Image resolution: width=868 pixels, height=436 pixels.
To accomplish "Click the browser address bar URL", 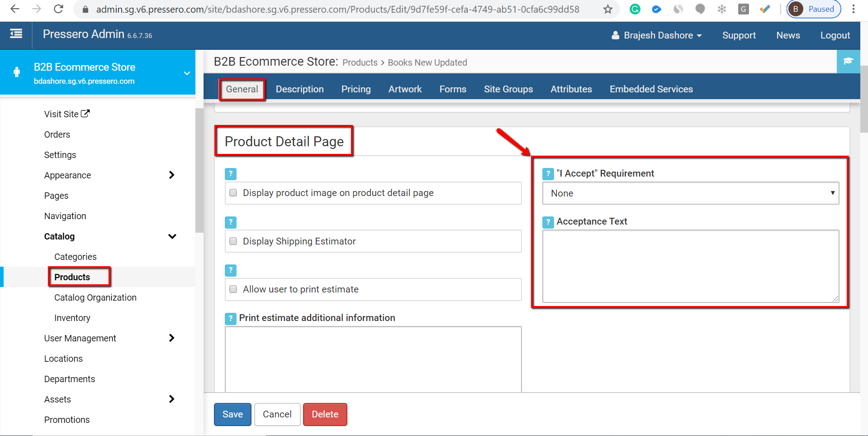I will (337, 9).
